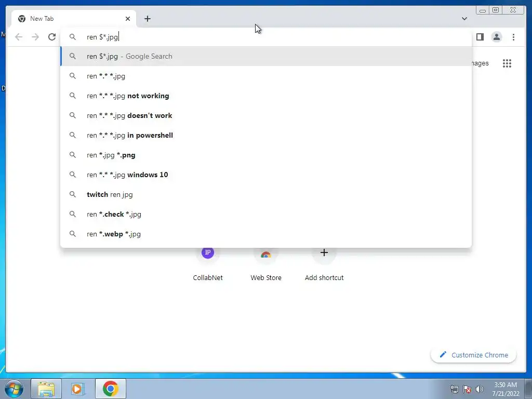
Task: Choose the suggestion 'ren *.* *.jpg'
Action: coord(266,76)
